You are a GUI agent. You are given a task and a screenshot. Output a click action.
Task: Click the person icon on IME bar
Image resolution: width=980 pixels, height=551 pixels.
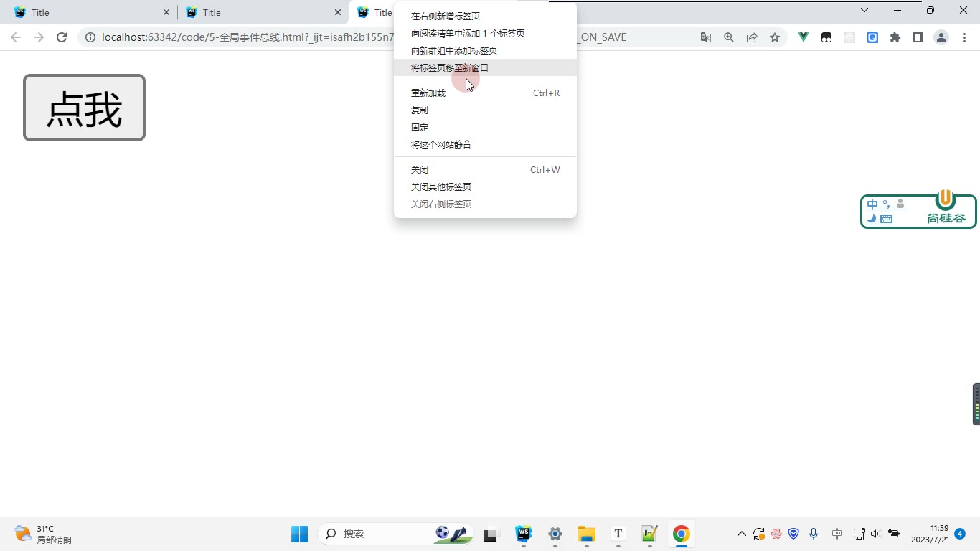point(900,204)
